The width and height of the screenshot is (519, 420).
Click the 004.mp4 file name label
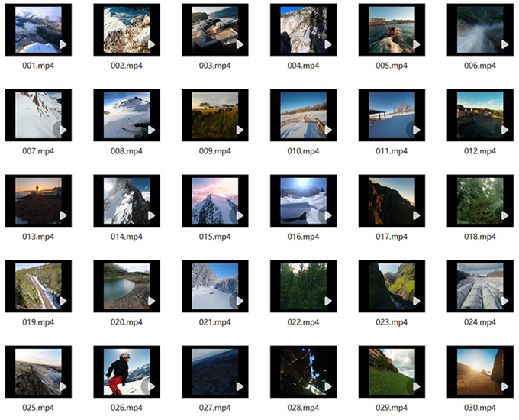[x=304, y=66]
